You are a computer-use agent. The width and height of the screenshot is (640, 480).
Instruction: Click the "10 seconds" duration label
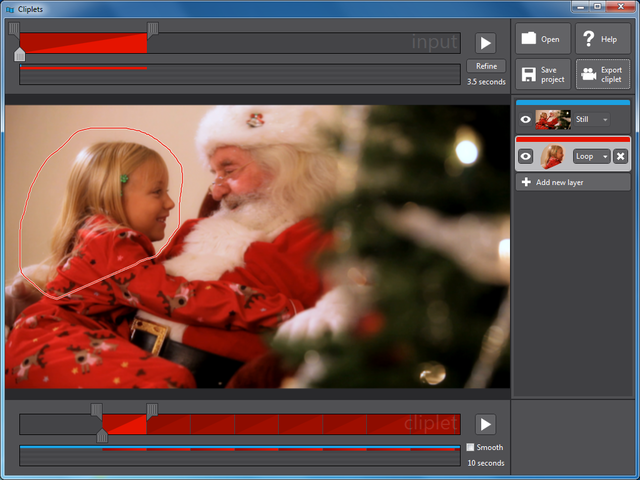point(486,463)
